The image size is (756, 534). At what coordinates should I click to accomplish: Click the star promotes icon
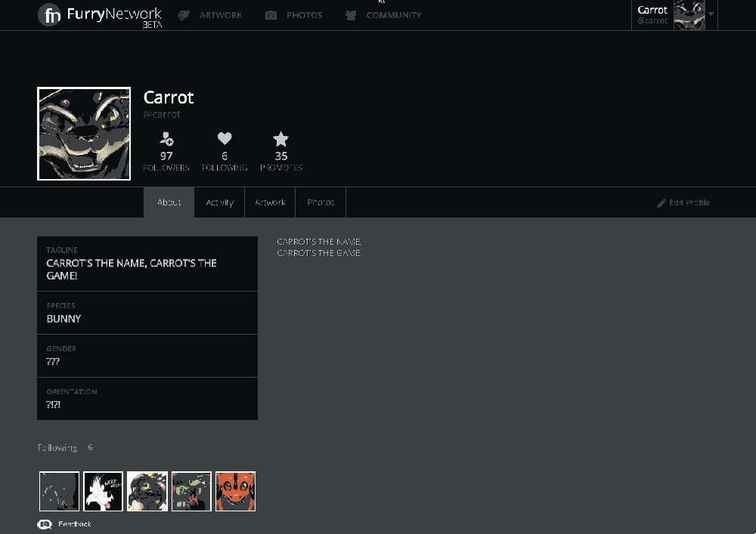(x=280, y=139)
